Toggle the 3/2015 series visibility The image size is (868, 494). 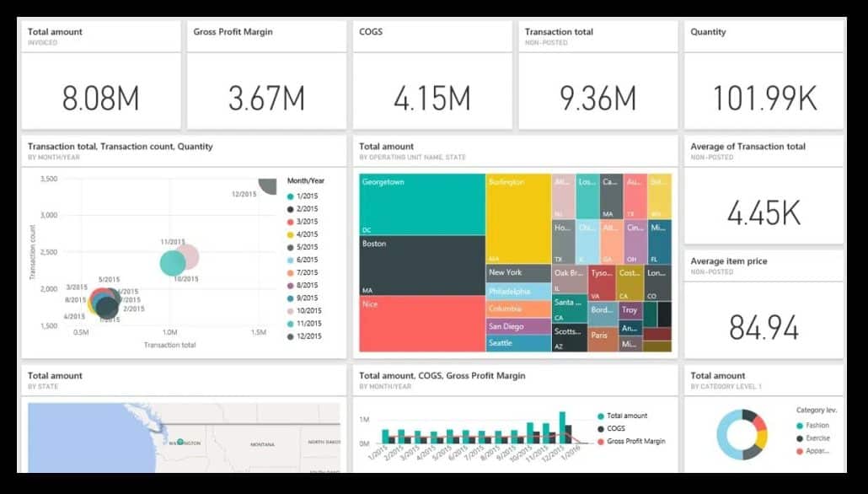290,220
